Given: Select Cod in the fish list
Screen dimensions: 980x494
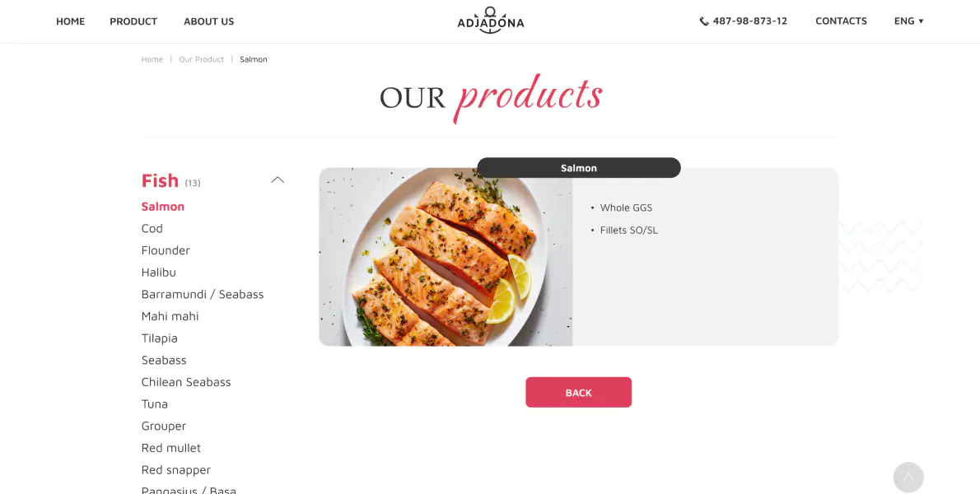Looking at the screenshot, I should pos(152,229).
